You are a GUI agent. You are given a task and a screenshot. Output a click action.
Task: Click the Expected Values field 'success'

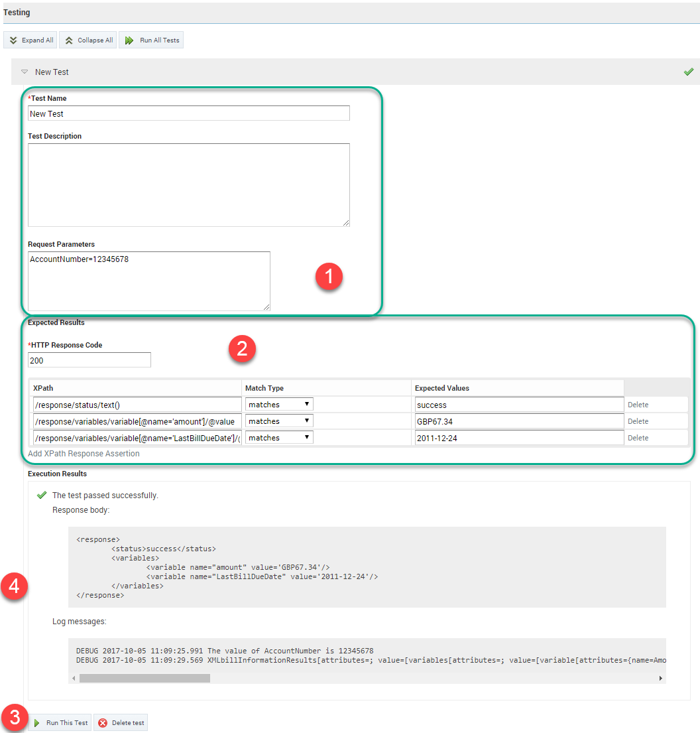[x=519, y=405]
